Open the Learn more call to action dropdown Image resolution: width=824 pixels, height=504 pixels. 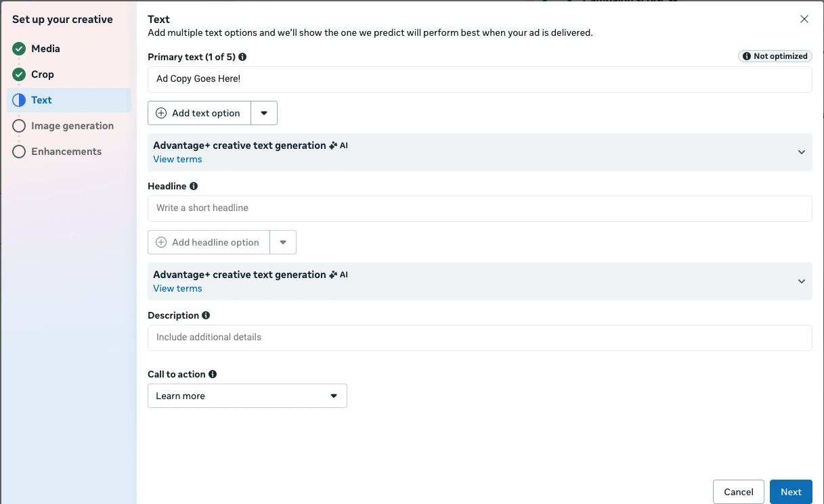tap(247, 396)
